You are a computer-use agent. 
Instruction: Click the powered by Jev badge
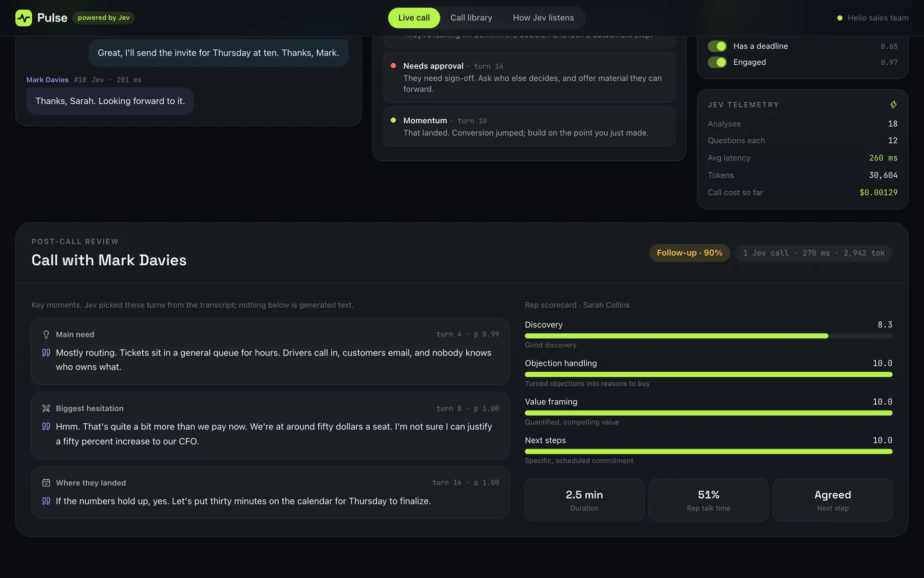pyautogui.click(x=104, y=18)
